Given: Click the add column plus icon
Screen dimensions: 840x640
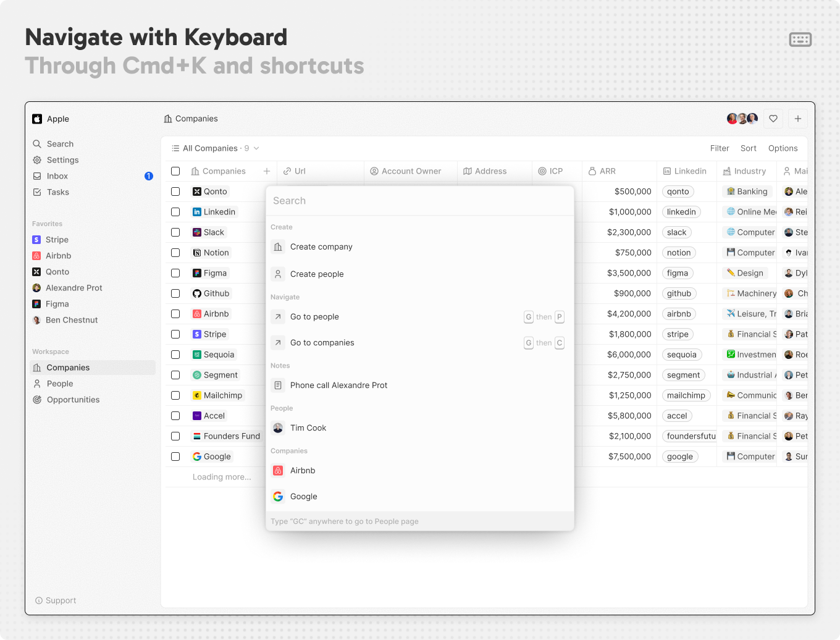Looking at the screenshot, I should [267, 171].
